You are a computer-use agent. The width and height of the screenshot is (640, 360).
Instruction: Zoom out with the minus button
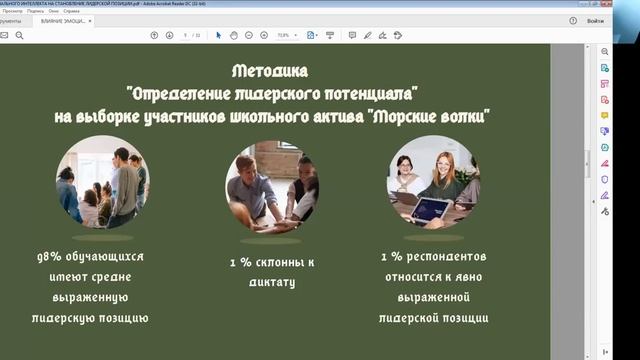(249, 36)
